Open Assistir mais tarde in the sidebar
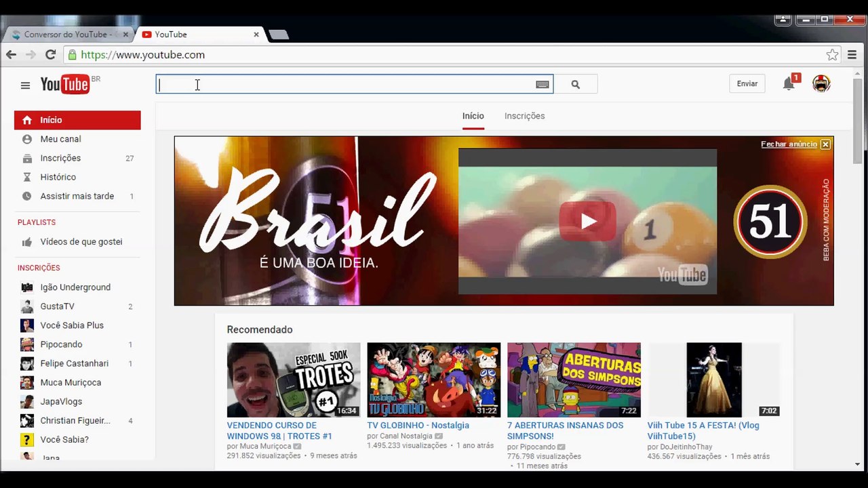The height and width of the screenshot is (488, 868). point(77,196)
